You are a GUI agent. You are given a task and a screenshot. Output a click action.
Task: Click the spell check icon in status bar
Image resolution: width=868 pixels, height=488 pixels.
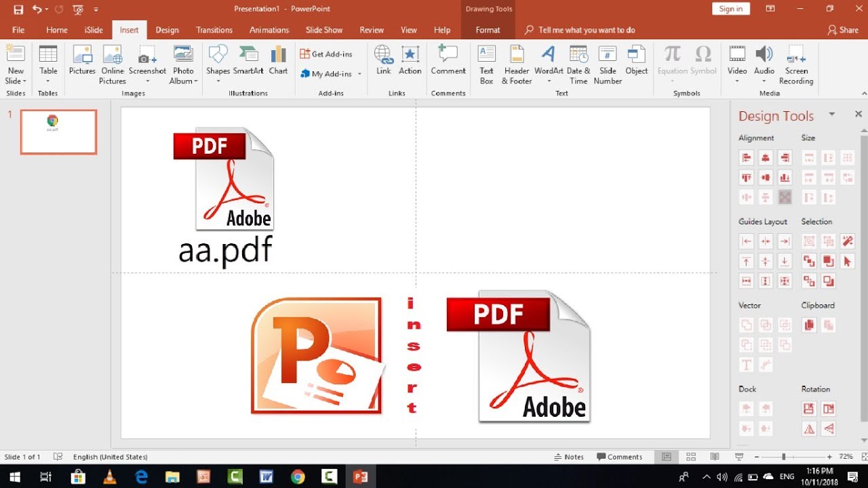click(x=58, y=457)
